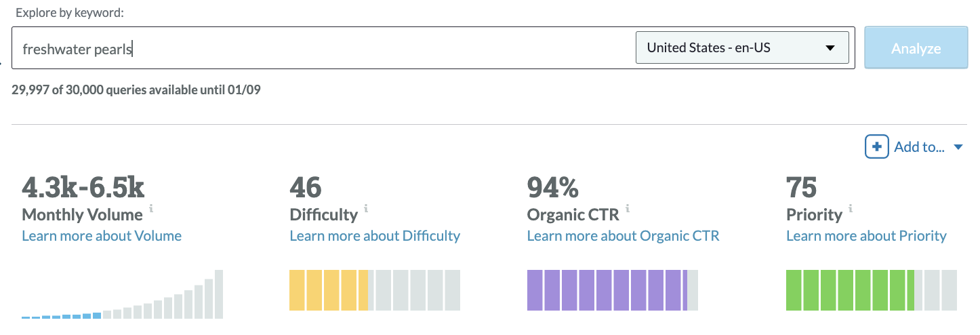Image resolution: width=980 pixels, height=335 pixels.
Task: Open the Learn more about Organic CTR link
Action: [623, 236]
